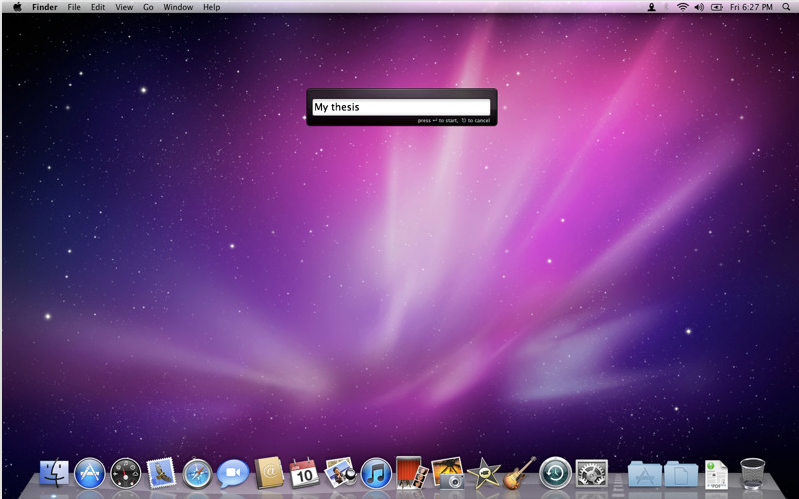Image resolution: width=799 pixels, height=499 pixels.
Task: Open iCal calendar icon in the Dock
Action: coord(304,473)
